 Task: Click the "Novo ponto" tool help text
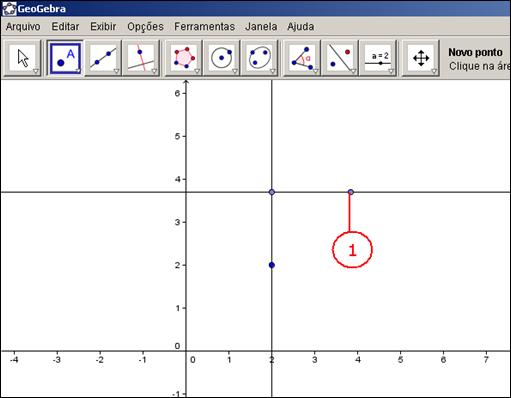point(475,52)
